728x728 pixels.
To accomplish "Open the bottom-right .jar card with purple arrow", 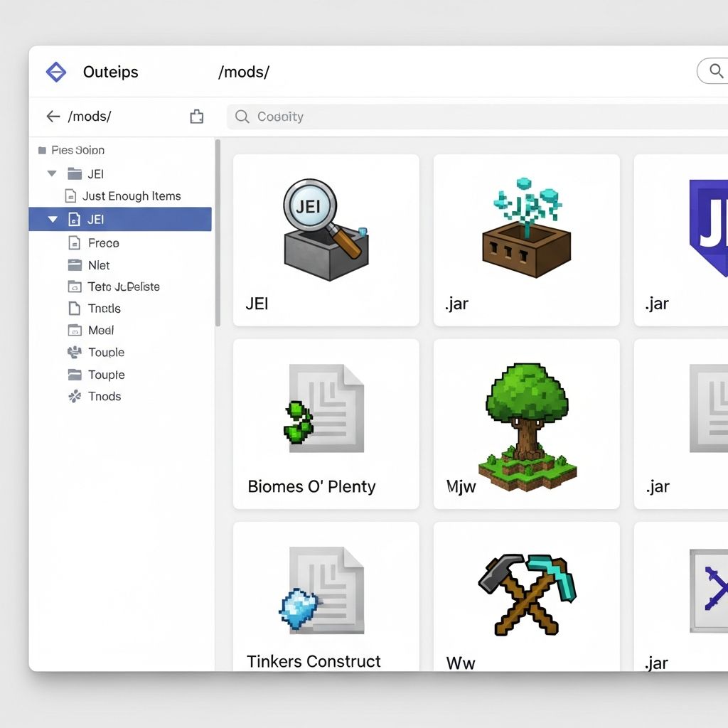I will (681, 596).
